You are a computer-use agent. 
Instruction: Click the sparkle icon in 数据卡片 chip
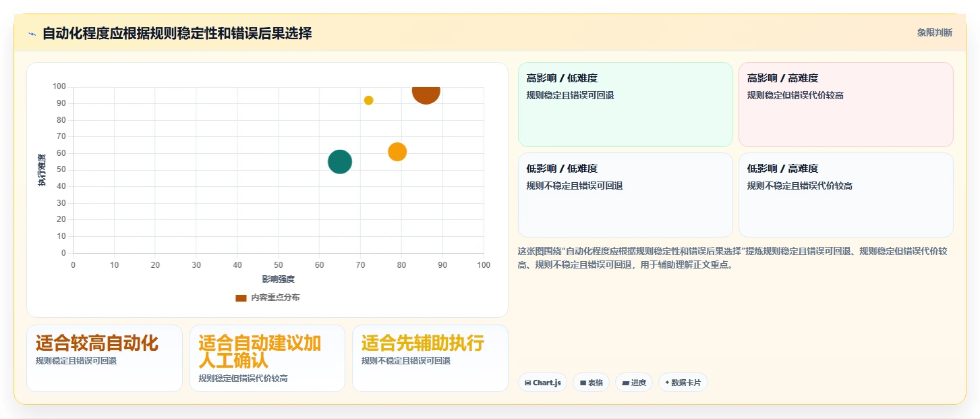(667, 383)
